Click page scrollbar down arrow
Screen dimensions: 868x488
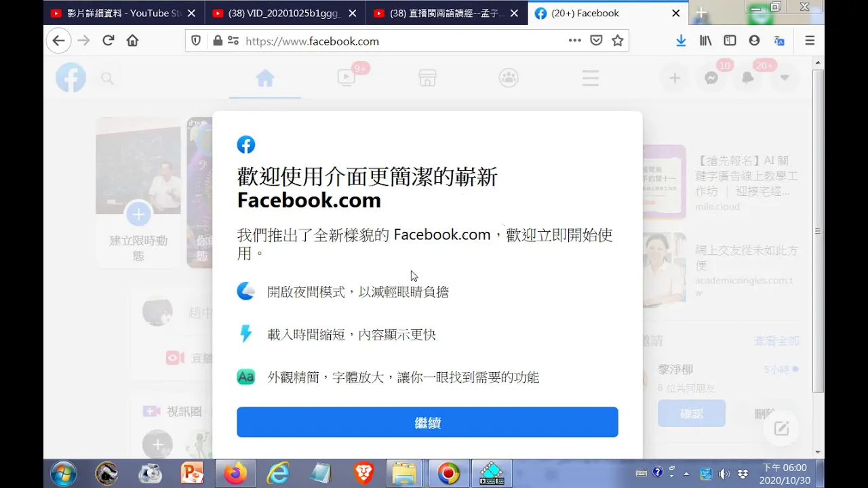pos(818,452)
